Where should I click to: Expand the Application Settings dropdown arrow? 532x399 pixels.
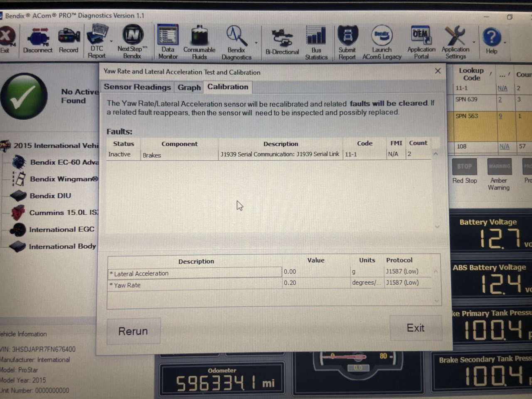pos(474,42)
